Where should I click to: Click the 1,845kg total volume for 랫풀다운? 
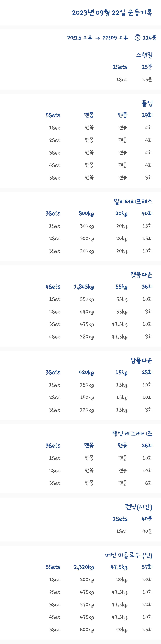[x=84, y=287]
